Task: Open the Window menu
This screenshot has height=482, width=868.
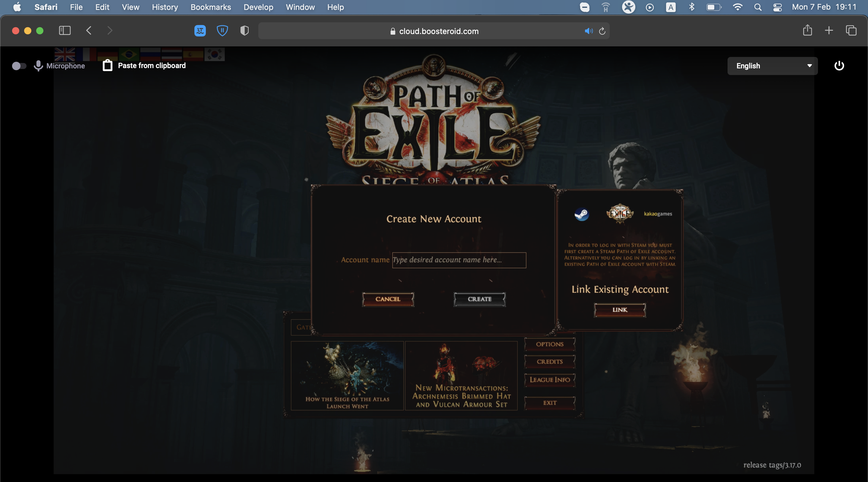Action: [300, 7]
